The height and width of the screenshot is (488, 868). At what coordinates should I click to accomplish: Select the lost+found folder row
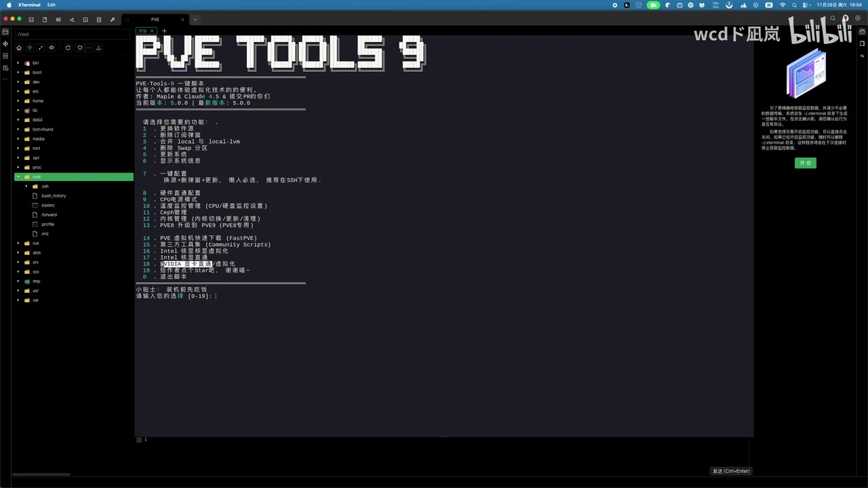click(74, 129)
